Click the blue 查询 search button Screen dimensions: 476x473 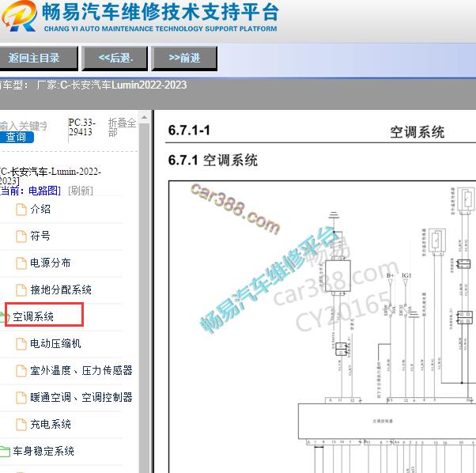[17, 137]
